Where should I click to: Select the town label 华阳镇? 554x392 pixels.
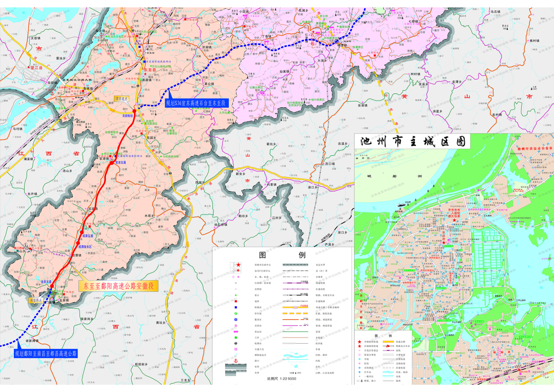pos(52,83)
